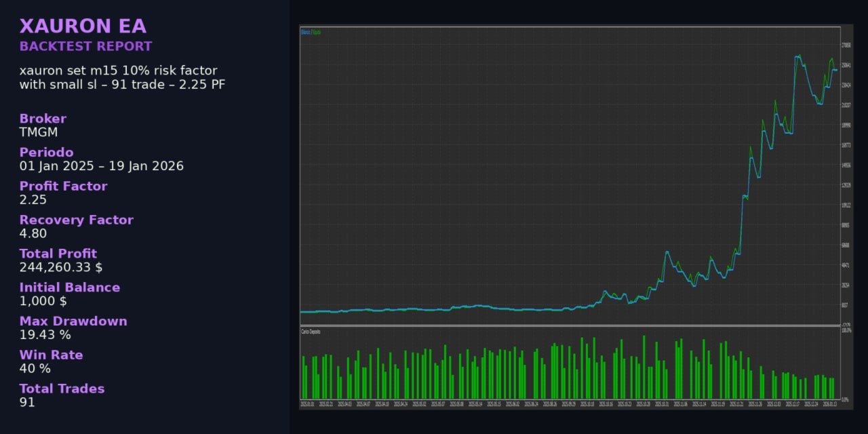Select the 40 % win rate value
This screenshot has width=868, height=434.
(35, 369)
